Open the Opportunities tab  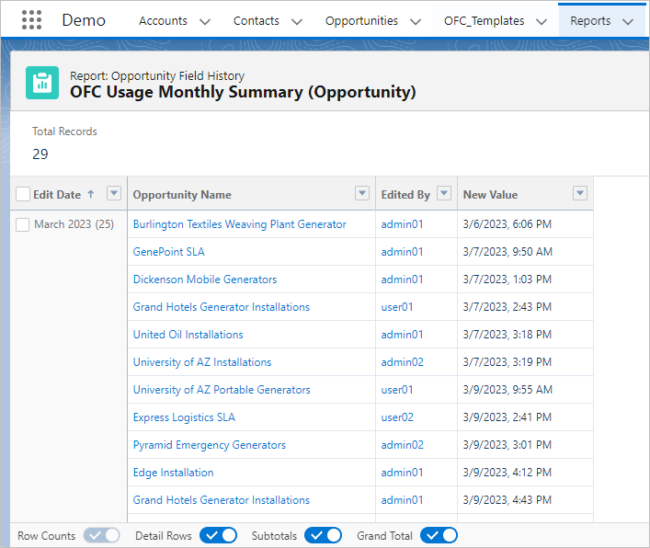(x=361, y=21)
